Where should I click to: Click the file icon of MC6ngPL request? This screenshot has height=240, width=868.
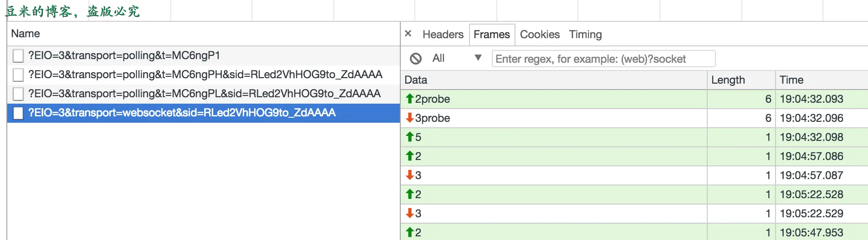18,94
